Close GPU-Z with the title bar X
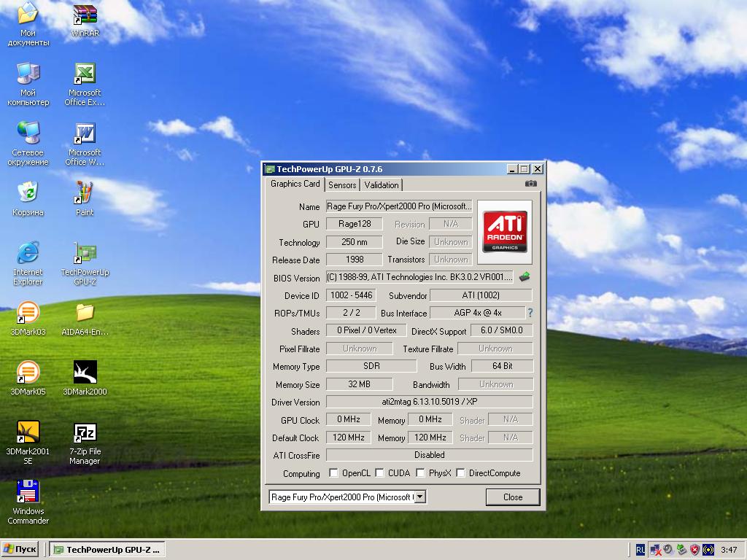747x560 pixels. coord(538,169)
